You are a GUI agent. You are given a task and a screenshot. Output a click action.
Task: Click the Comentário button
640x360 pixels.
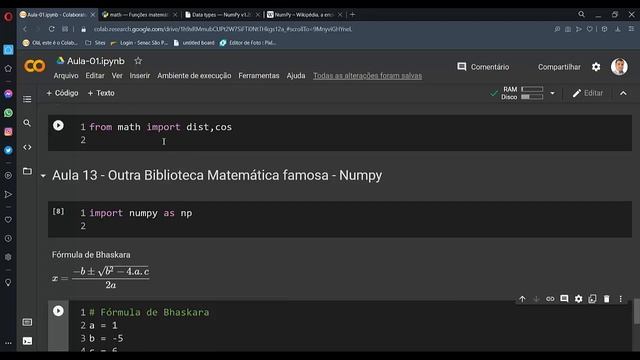(x=483, y=67)
